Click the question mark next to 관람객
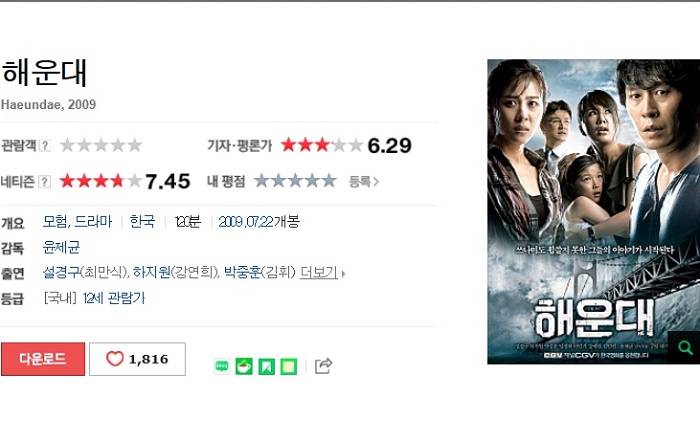This screenshot has height=440, width=700. coord(45,145)
